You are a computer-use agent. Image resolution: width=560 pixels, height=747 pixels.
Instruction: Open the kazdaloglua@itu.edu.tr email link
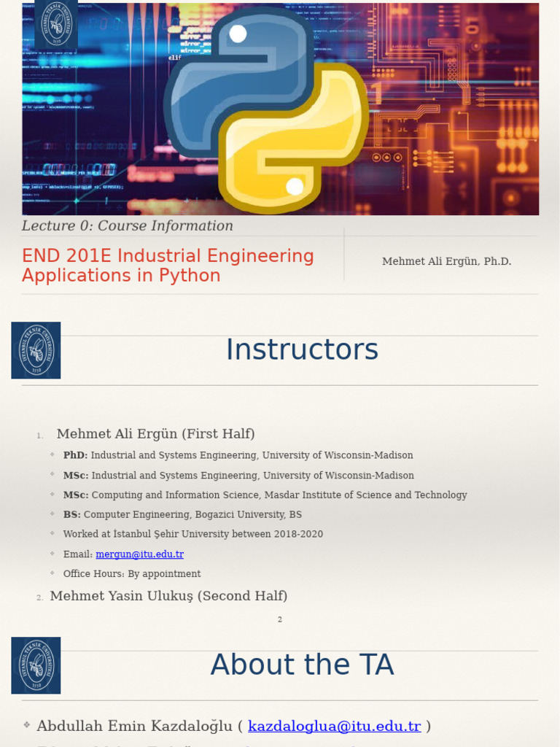(334, 726)
